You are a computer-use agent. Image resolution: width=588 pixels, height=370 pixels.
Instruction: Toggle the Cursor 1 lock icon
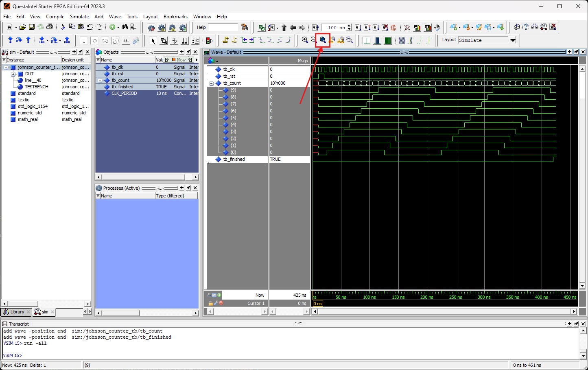pyautogui.click(x=210, y=303)
